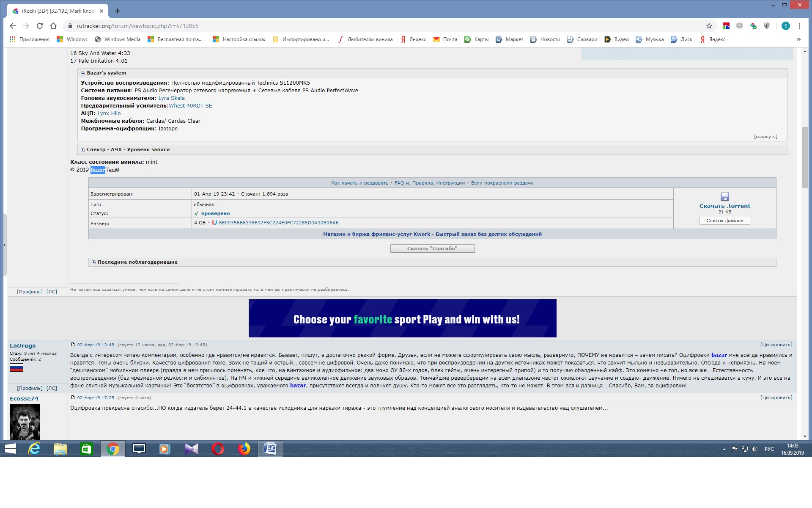Expand the Последние поблагодарившие section
812x508 pixels.
[x=94, y=262]
